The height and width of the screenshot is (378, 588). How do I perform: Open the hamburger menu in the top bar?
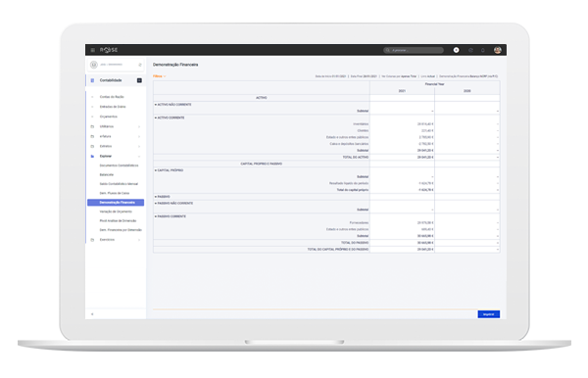coord(93,50)
